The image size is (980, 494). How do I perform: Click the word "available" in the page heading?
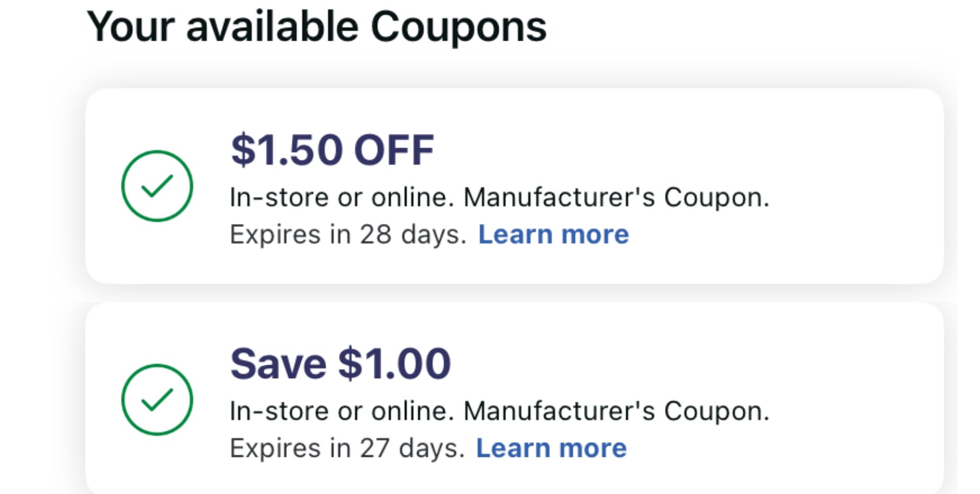(272, 27)
